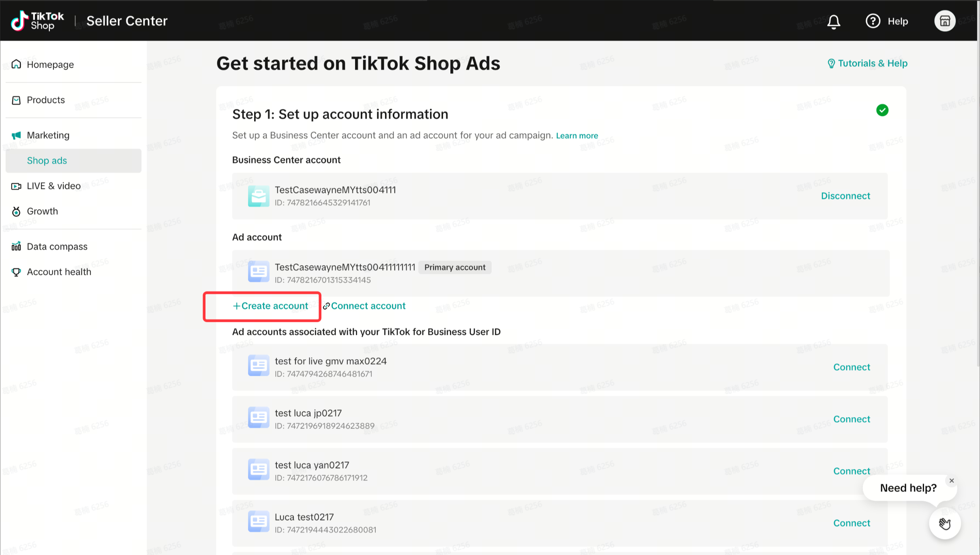The width and height of the screenshot is (980, 555).
Task: Click the Connect account link
Action: click(x=364, y=306)
